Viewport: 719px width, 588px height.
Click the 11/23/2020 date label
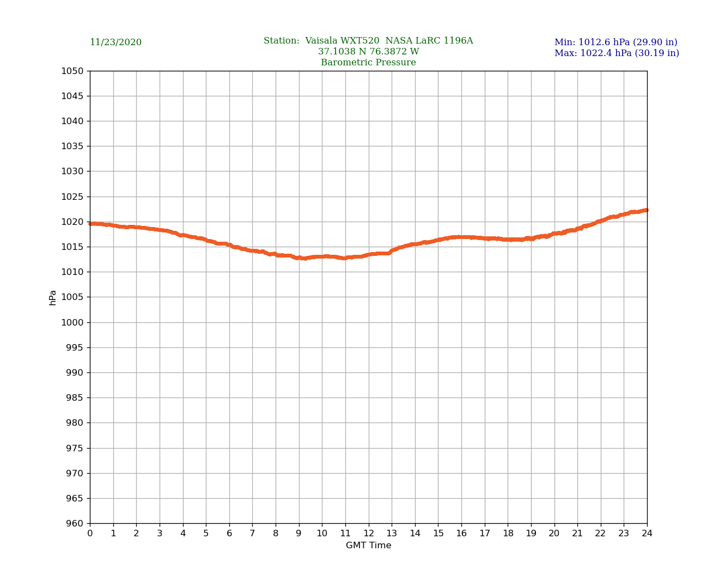pos(115,42)
